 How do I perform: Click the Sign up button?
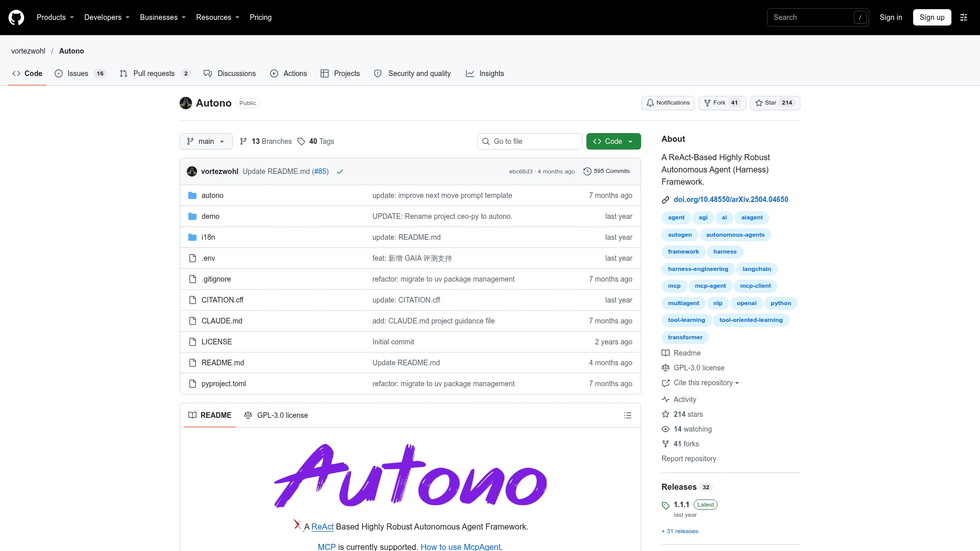[x=932, y=17]
